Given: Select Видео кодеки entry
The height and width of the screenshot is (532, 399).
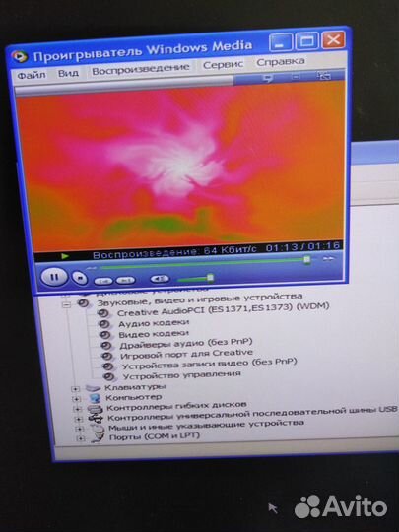Looking at the screenshot, I should [x=154, y=334].
